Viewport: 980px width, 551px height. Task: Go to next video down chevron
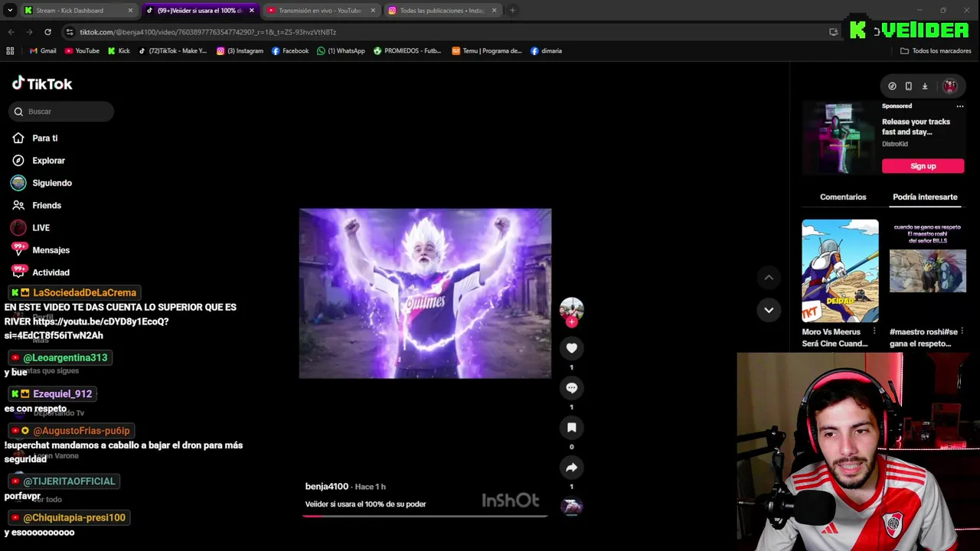click(769, 310)
